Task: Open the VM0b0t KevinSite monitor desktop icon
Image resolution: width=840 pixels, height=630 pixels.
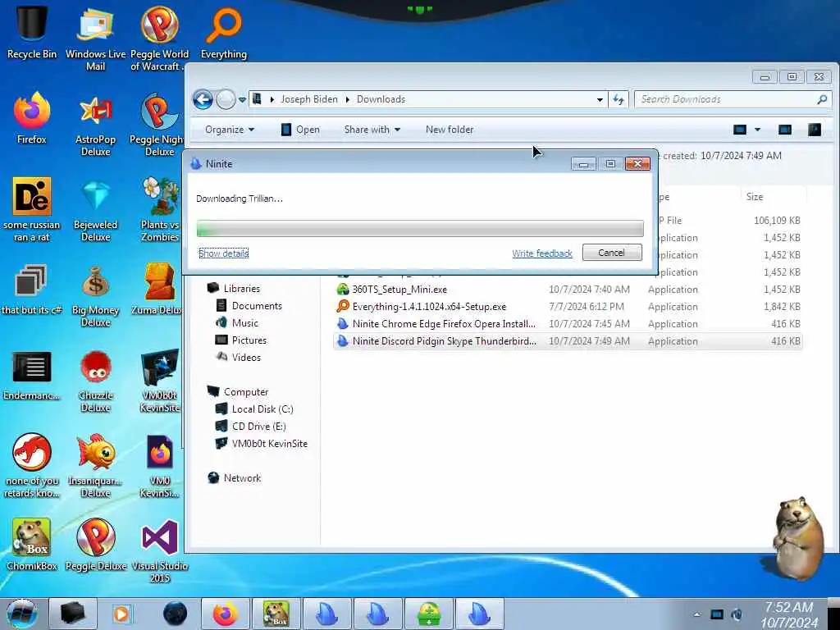Action: pos(159,381)
